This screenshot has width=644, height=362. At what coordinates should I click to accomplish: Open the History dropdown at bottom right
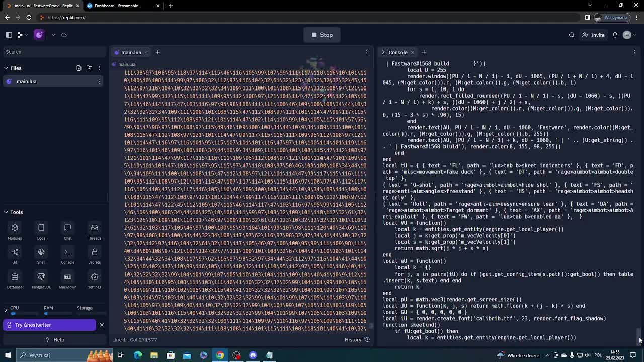(357, 339)
